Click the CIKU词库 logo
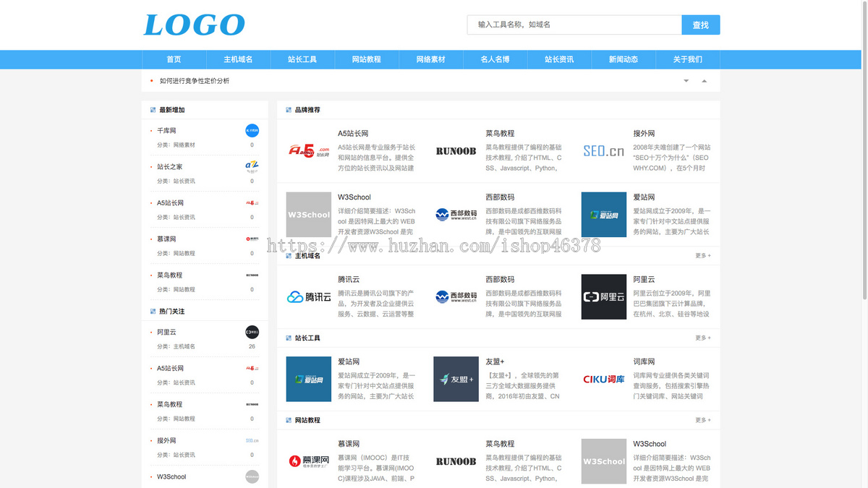 tap(604, 379)
